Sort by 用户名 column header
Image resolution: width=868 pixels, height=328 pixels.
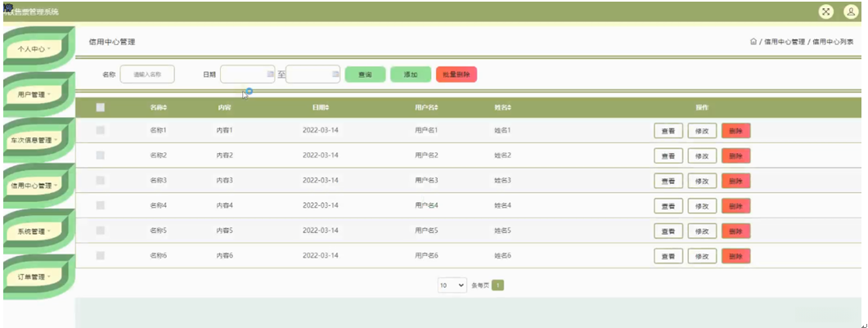[x=426, y=108]
